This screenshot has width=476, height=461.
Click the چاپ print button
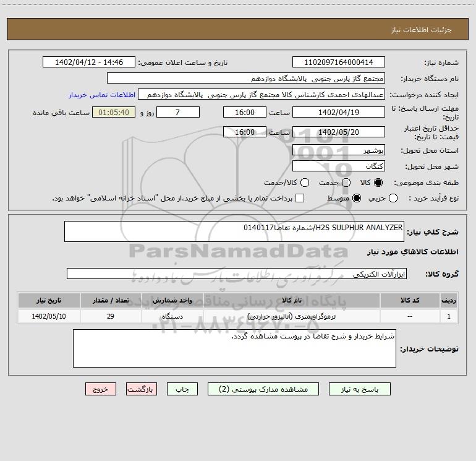pyautogui.click(x=182, y=389)
